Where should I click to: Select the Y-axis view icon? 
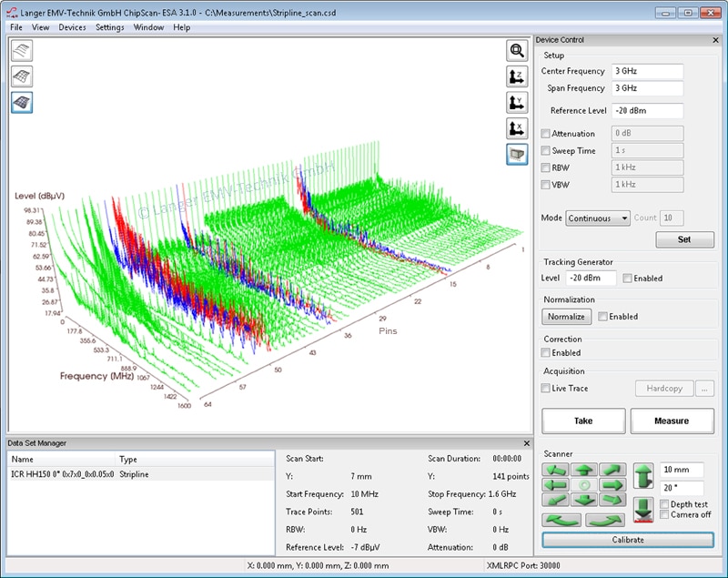point(517,102)
